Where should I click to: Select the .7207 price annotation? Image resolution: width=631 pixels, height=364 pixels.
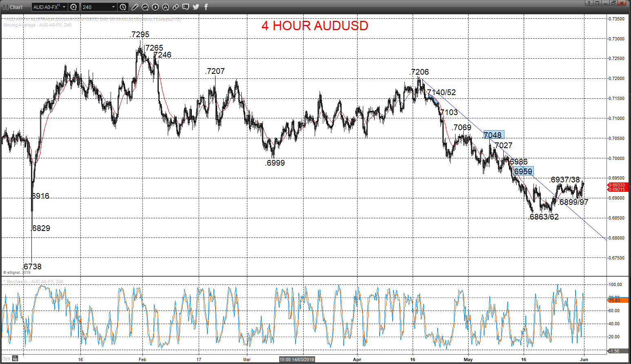pos(215,71)
